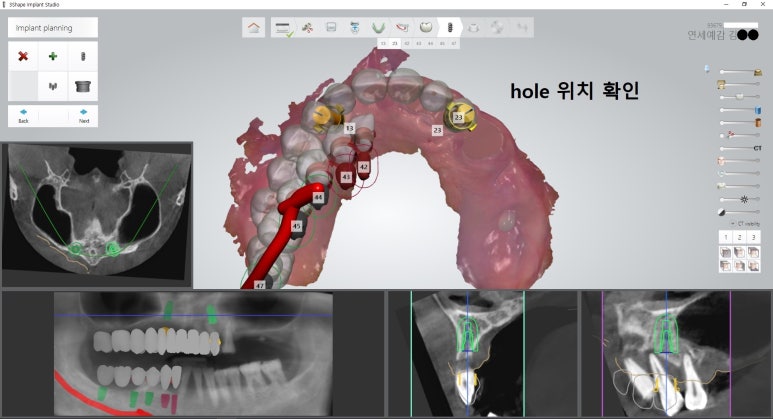Switch to tooth 45 tab

(442, 43)
